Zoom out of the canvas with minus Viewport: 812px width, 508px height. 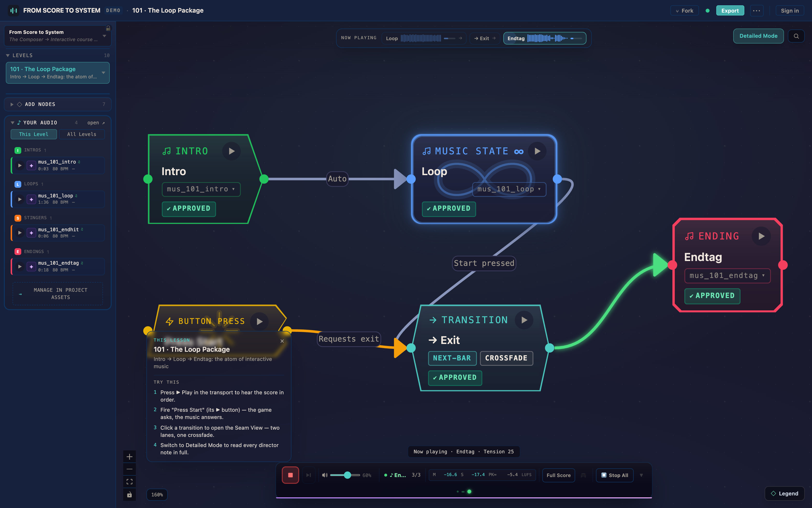pyautogui.click(x=130, y=469)
